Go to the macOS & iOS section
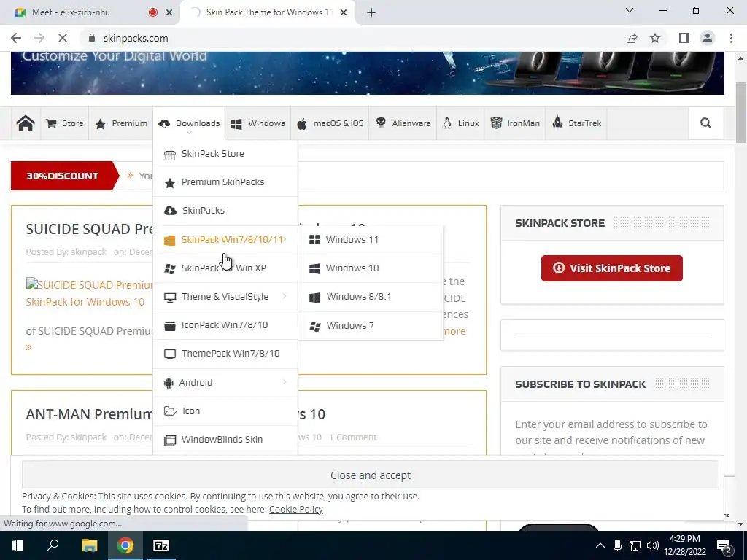 (x=330, y=123)
